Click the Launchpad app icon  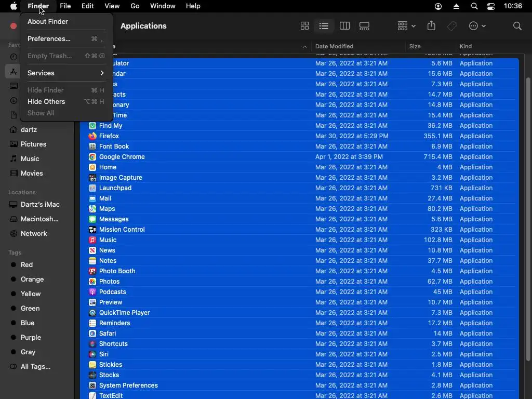point(92,188)
